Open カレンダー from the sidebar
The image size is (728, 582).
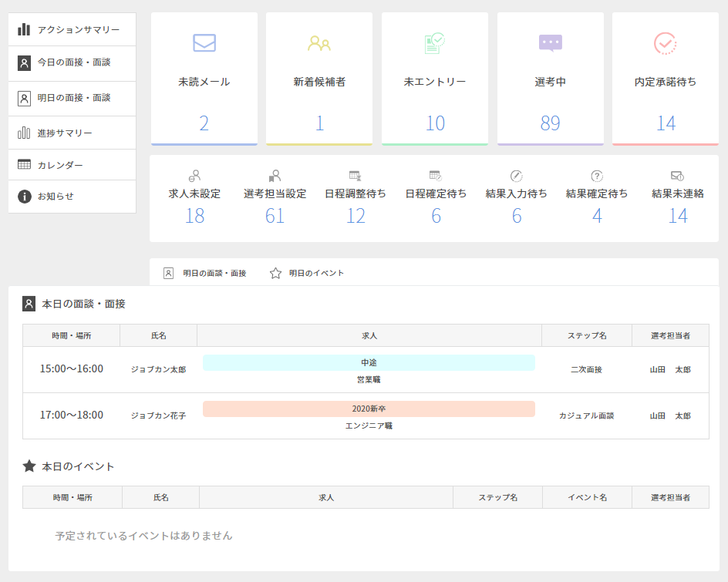click(x=72, y=165)
